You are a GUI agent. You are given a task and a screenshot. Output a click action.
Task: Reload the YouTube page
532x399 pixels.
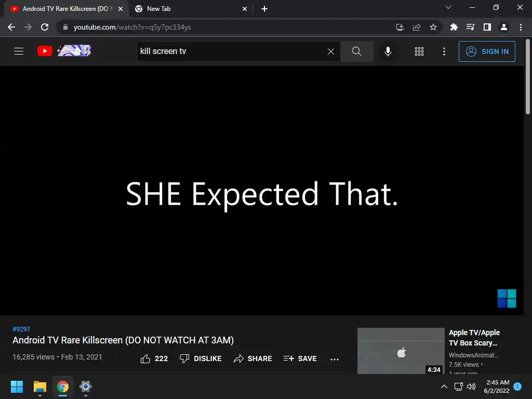45,27
